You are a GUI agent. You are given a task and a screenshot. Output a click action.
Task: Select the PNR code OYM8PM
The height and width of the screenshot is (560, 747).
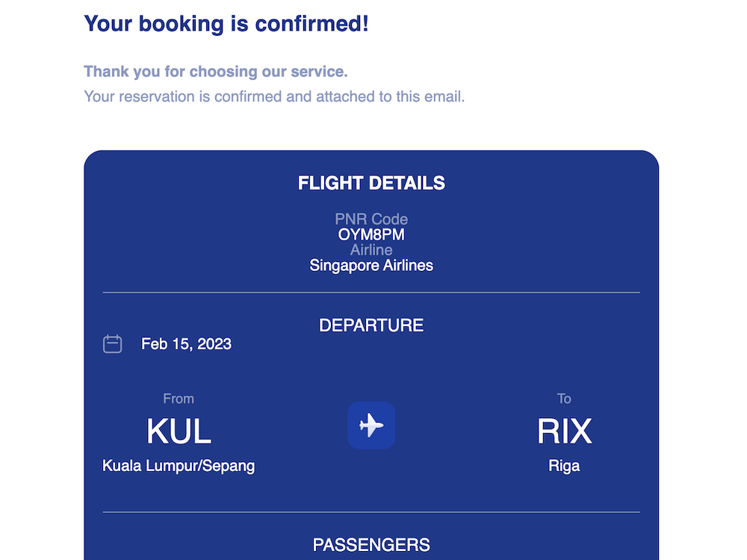coord(371,234)
